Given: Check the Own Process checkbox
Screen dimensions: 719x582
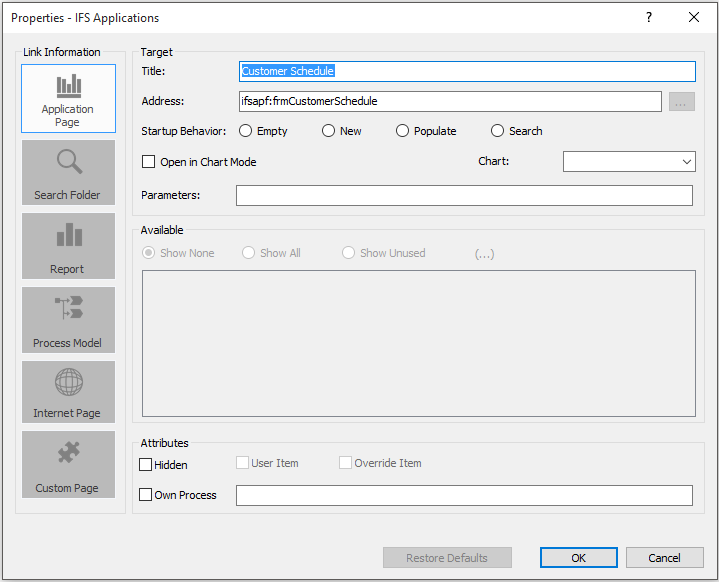Looking at the screenshot, I should 146,495.
